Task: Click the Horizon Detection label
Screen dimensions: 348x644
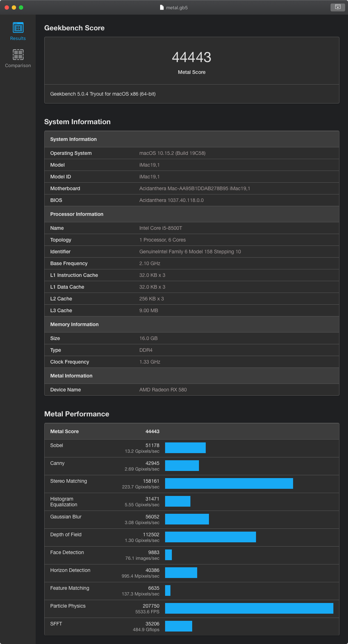Action: [x=70, y=570]
